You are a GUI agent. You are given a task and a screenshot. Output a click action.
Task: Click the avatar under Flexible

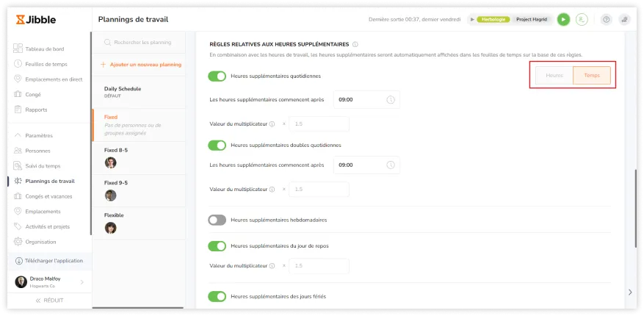coord(110,228)
